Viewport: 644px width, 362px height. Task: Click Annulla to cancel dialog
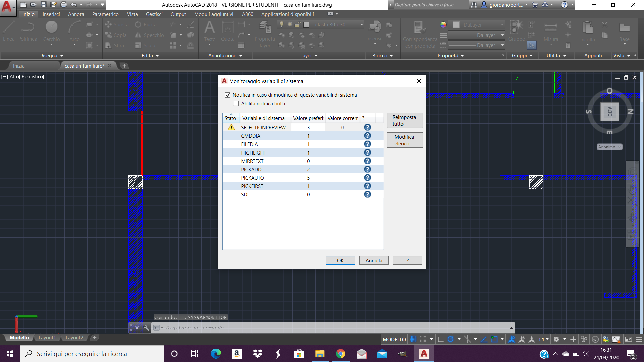click(374, 260)
